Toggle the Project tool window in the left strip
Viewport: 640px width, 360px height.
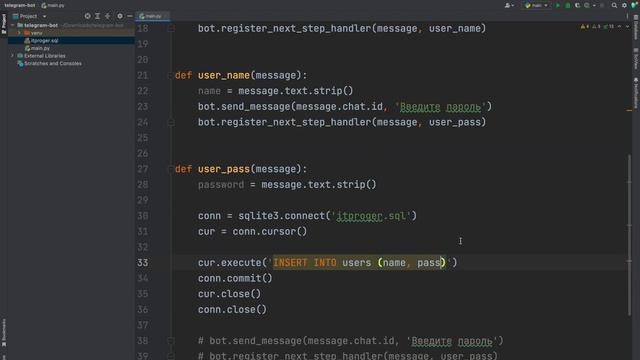click(x=4, y=24)
